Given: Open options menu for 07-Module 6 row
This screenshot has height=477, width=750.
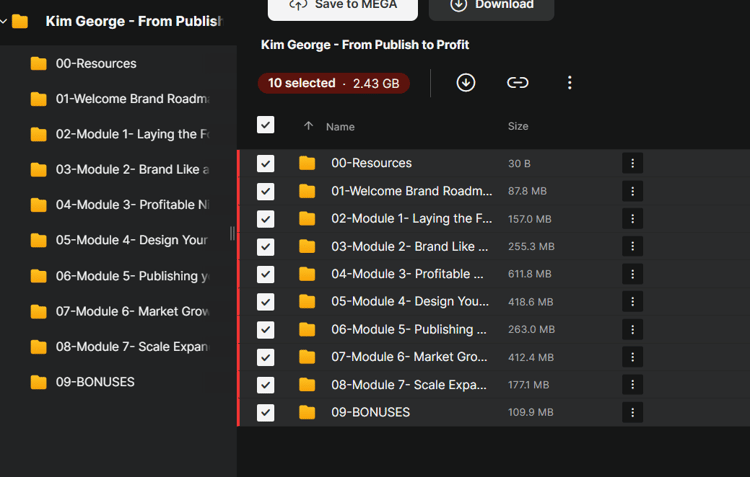Looking at the screenshot, I should [x=632, y=357].
